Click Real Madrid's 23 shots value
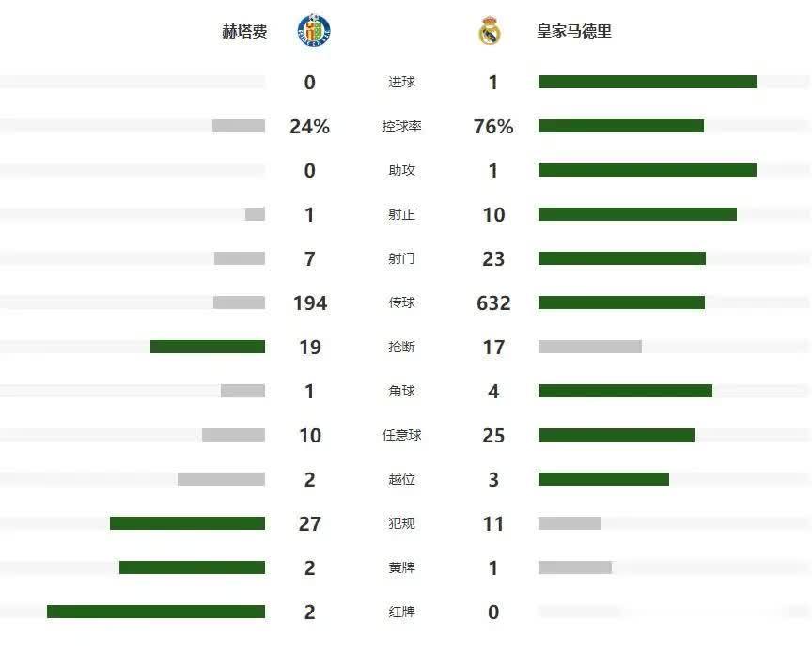This screenshot has height=651, width=812. [493, 258]
